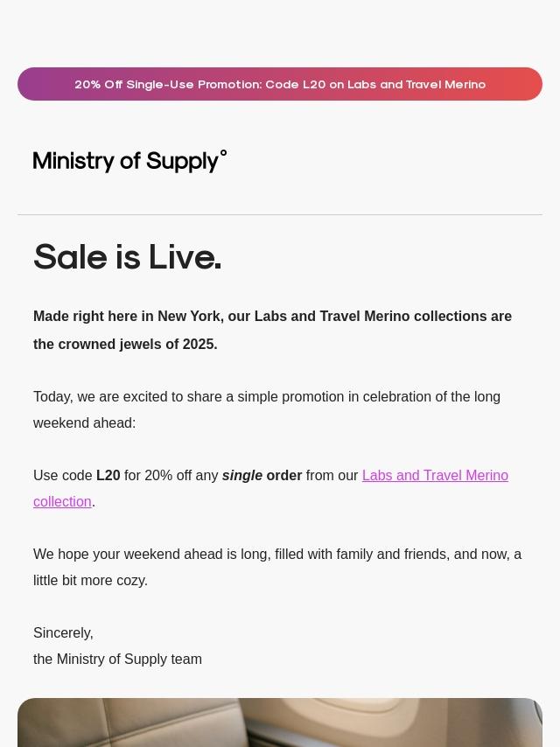
Task: Click the bold "Made right here in New York" sentence
Action: (272, 317)
